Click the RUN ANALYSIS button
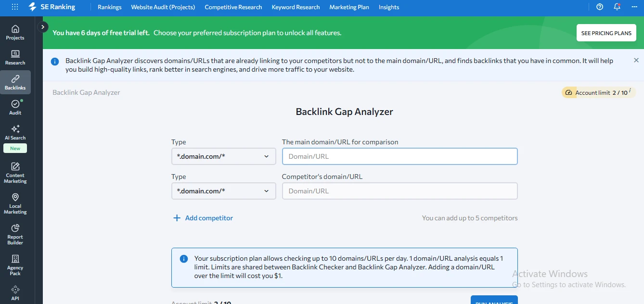 pos(494,300)
